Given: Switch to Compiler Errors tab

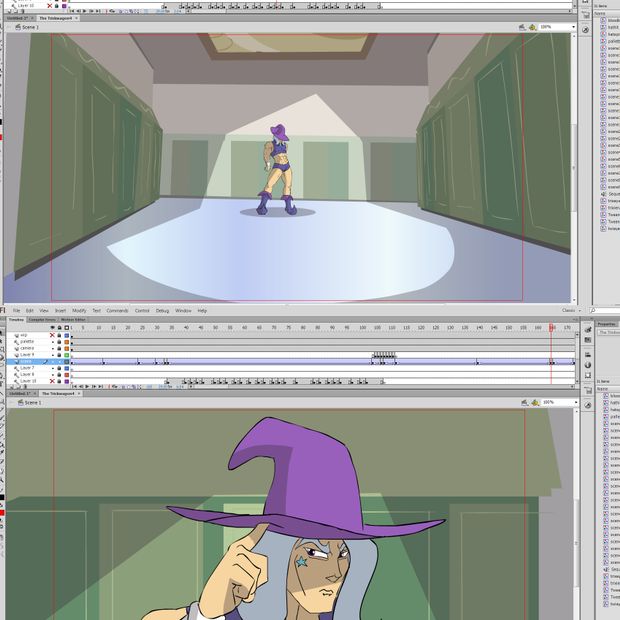Looking at the screenshot, I should click(42, 319).
